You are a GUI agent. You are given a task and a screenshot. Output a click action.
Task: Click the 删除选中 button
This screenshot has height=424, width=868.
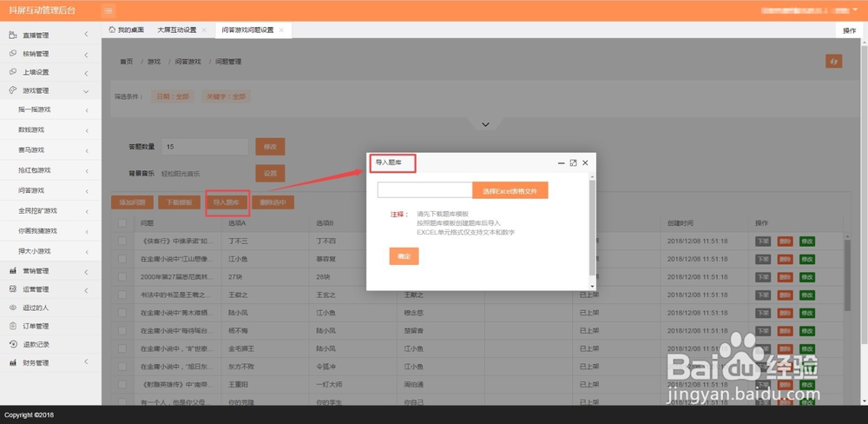pos(273,202)
